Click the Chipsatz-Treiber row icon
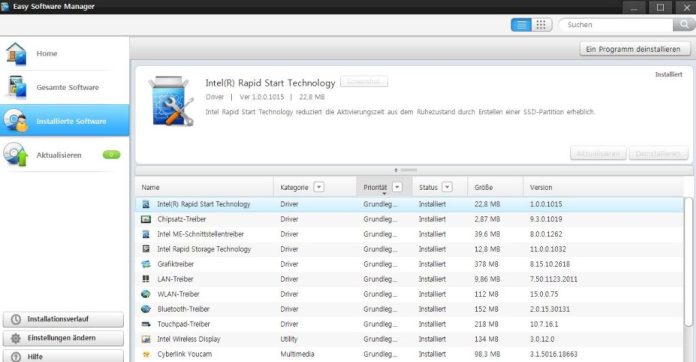The image size is (696, 362). (x=146, y=219)
